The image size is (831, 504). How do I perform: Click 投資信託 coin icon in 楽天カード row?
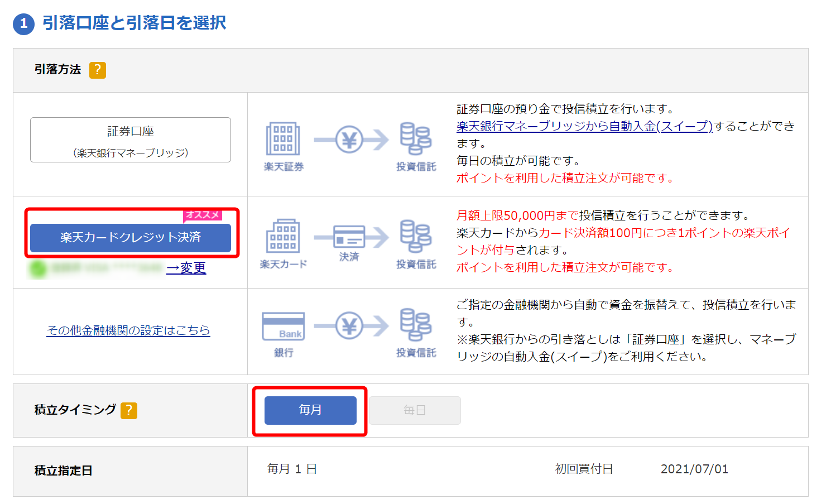click(416, 236)
